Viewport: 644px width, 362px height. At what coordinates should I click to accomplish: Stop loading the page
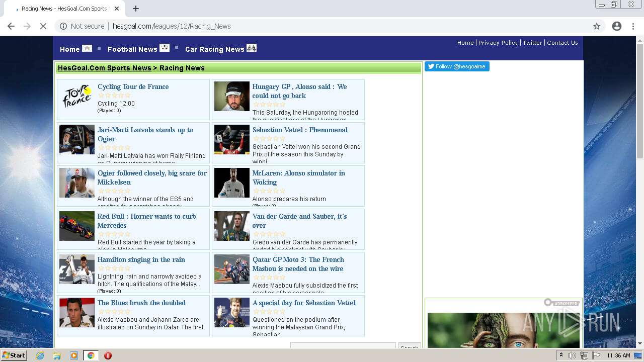tap(43, 26)
